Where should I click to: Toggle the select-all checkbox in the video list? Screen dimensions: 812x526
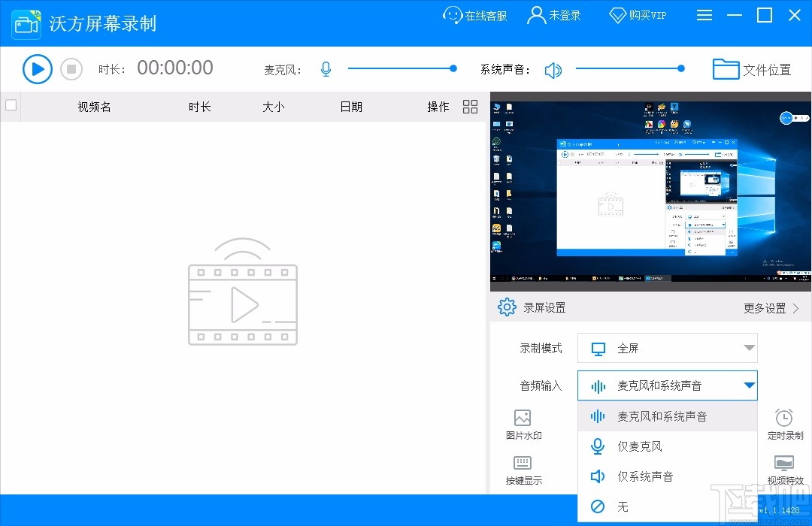tap(11, 106)
